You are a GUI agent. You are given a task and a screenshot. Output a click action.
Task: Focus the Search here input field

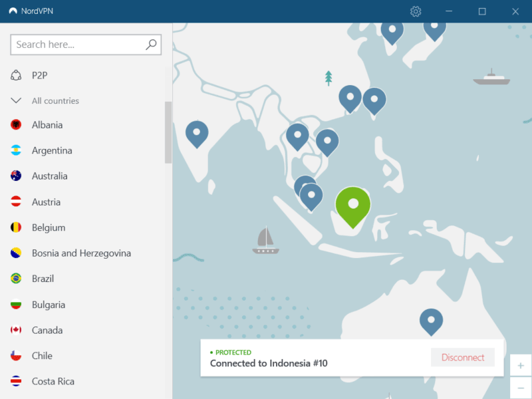pyautogui.click(x=86, y=45)
